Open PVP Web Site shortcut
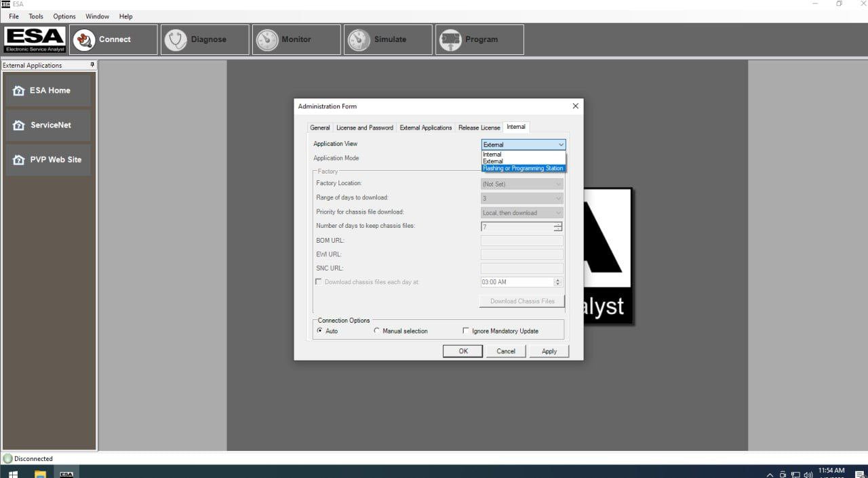This screenshot has height=478, width=868. pyautogui.click(x=48, y=160)
